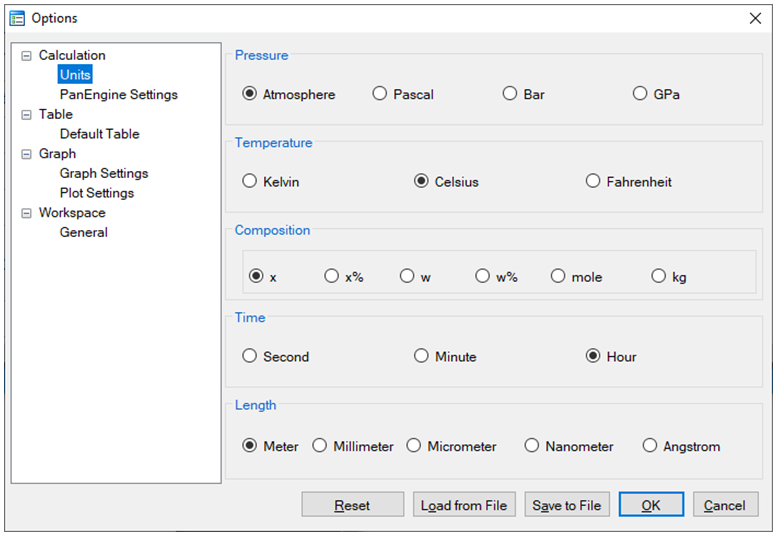Select Fahrenheit temperature option
The height and width of the screenshot is (536, 777).
[593, 182]
